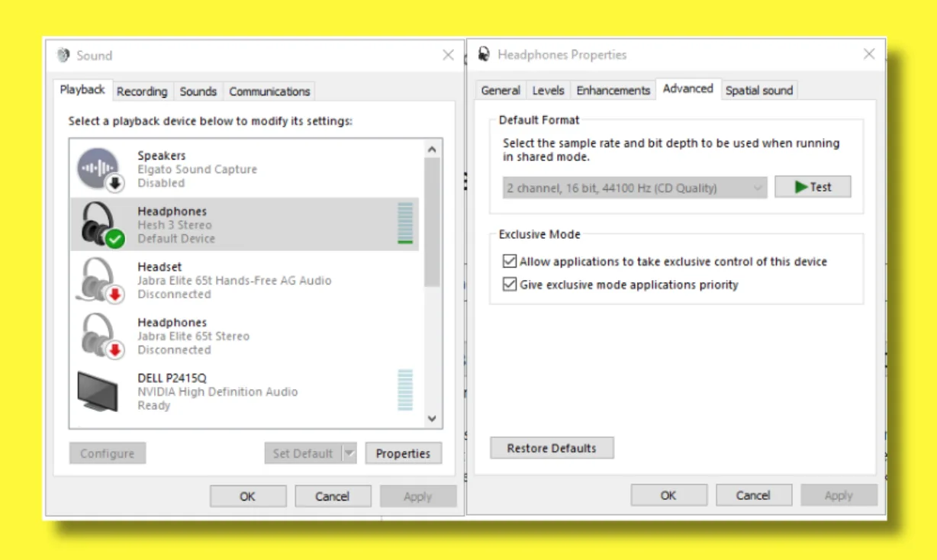937x560 pixels.
Task: Switch to the Recording tab
Action: (x=142, y=91)
